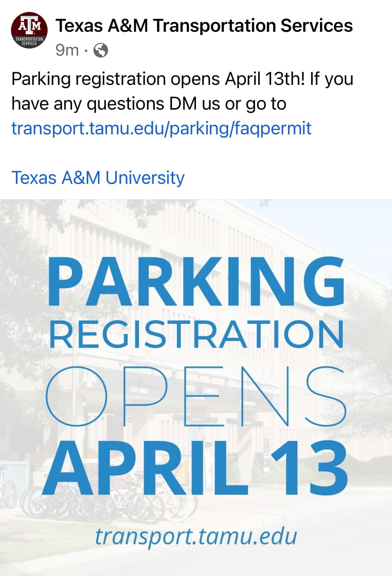This screenshot has height=576, width=392.
Task: Click the large PARKING headline in image
Action: (x=196, y=282)
